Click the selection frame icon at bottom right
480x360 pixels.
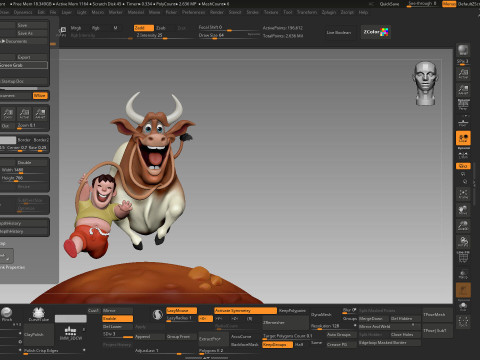(463, 321)
